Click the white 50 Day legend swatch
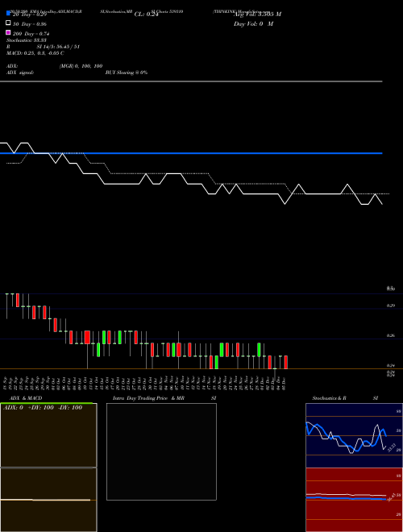403x532 pixels. [x=8, y=23]
